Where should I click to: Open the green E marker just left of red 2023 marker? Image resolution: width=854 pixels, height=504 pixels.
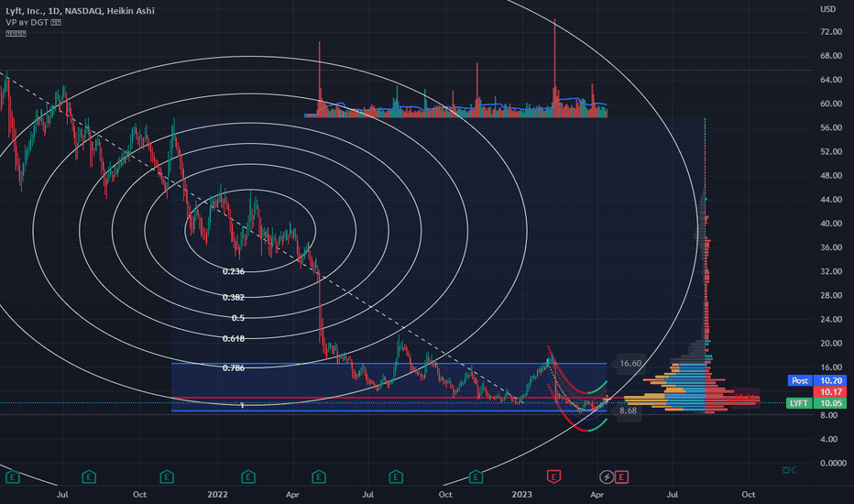pos(476,477)
